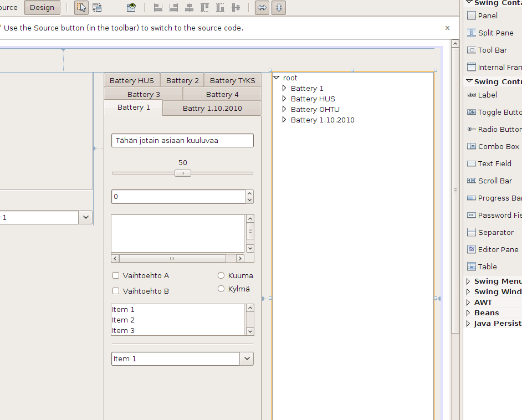Screen dimensions: 522x420
Task: Select the Kylmä radio button
Action: coord(221,289)
